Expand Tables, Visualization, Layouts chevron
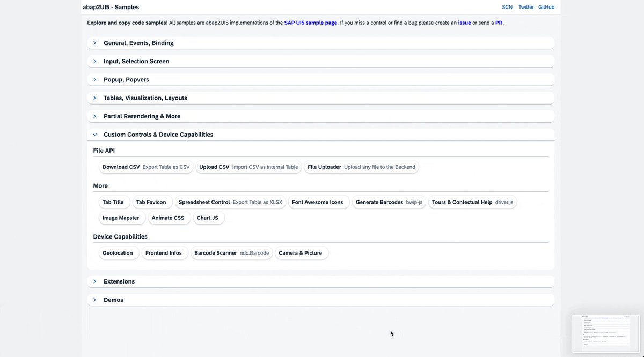Image resolution: width=644 pixels, height=357 pixels. (94, 98)
